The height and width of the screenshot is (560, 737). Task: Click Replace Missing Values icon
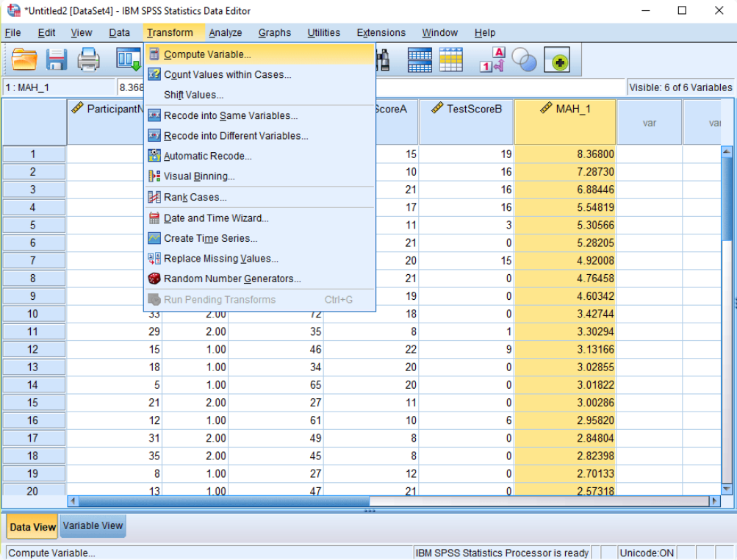coord(154,258)
